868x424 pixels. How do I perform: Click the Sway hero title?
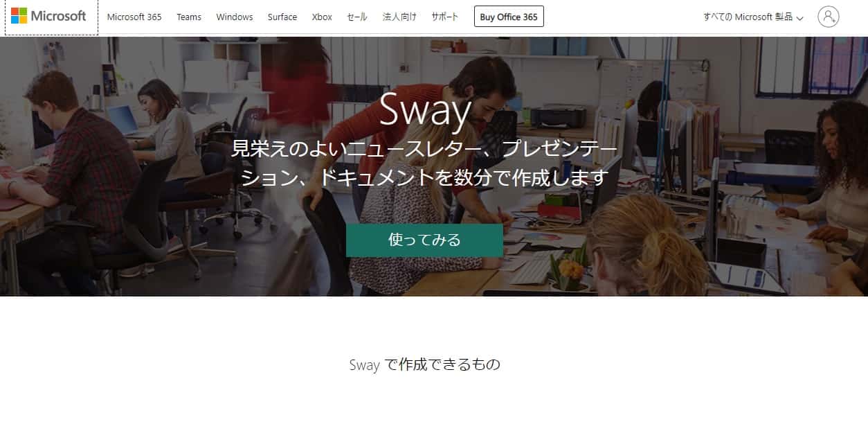click(x=425, y=111)
